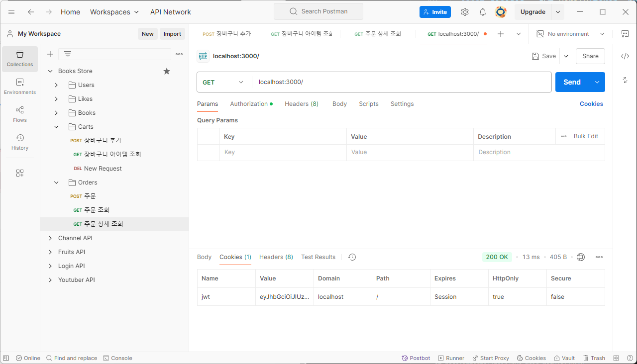
Task: Click the Invite button
Action: (x=435, y=12)
